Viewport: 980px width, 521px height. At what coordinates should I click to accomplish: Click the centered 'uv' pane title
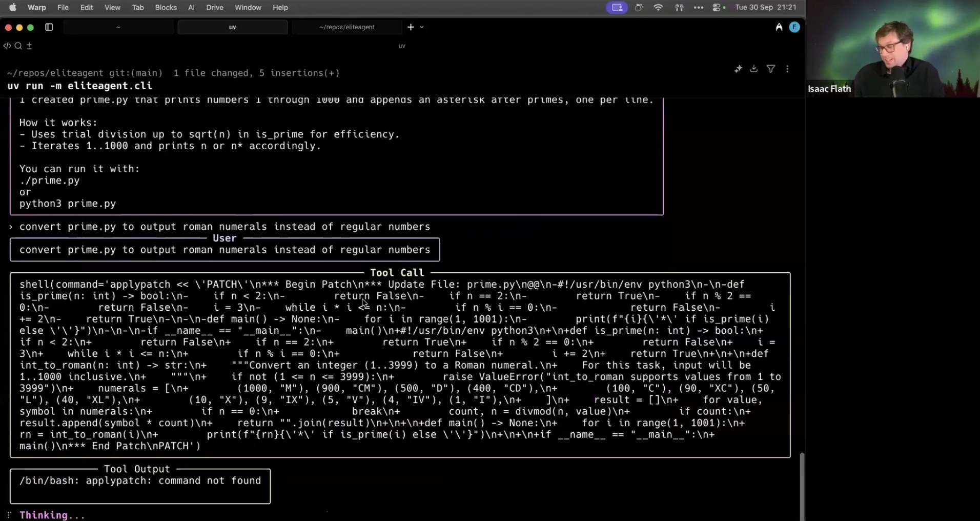pos(402,46)
